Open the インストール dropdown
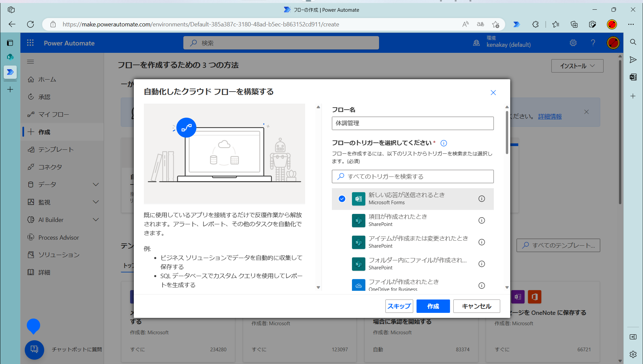Screen dimensions: 643x364 coord(577,66)
